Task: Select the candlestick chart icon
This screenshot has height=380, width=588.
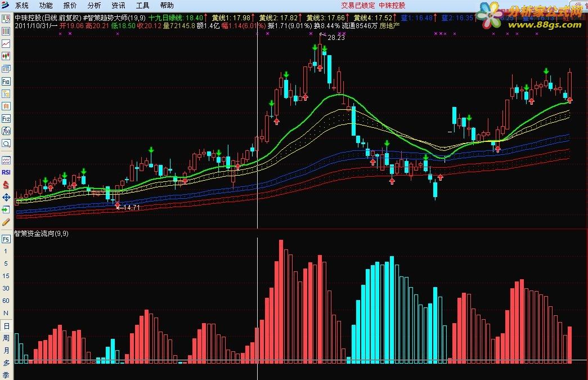Action: point(6,56)
